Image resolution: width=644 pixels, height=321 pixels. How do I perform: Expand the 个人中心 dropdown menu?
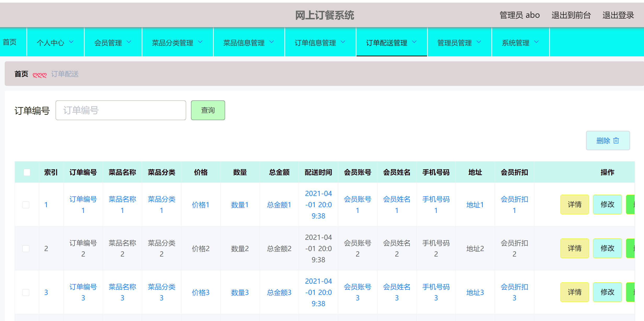[55, 42]
